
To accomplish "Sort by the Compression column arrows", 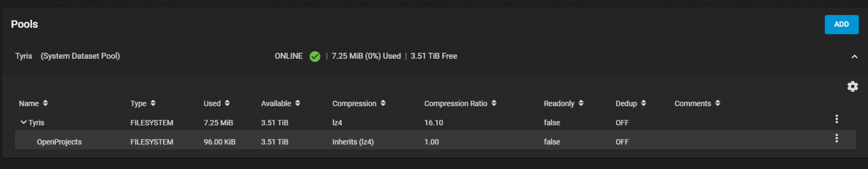I will point(383,103).
